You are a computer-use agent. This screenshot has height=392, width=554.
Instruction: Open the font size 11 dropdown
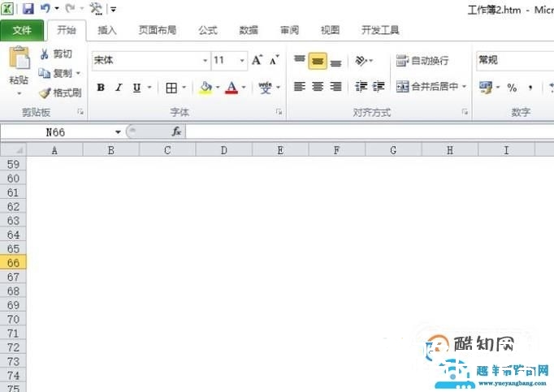pos(242,61)
